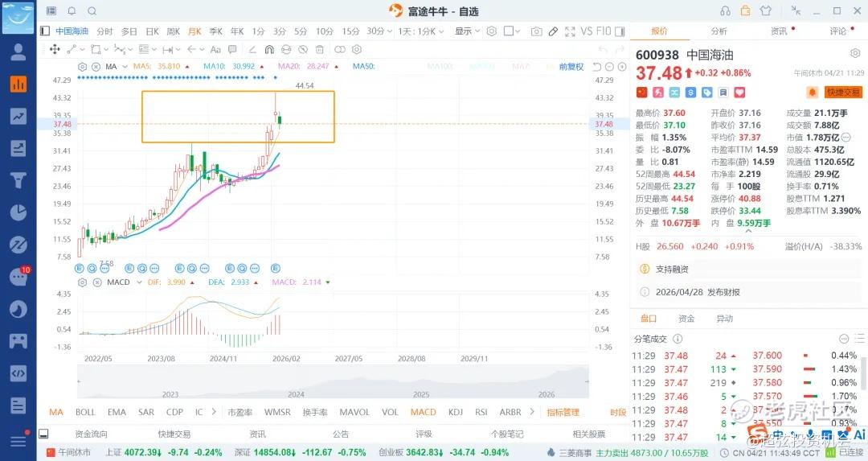This screenshot has height=461, width=868.
Task: Open customer service headset icon
Action: 726,10
